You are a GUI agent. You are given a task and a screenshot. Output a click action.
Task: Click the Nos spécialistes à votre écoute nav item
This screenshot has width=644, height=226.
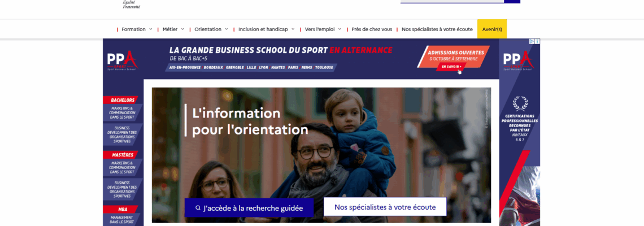(x=437, y=29)
